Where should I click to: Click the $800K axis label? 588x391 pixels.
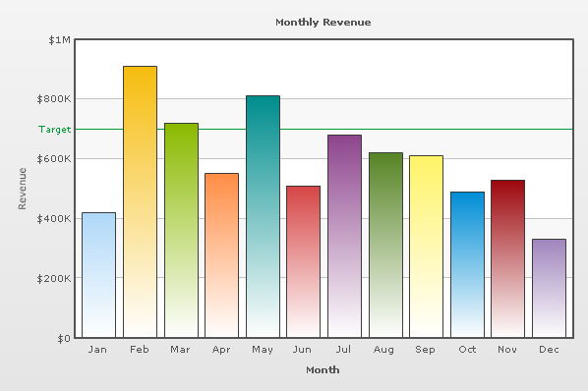pyautogui.click(x=54, y=99)
